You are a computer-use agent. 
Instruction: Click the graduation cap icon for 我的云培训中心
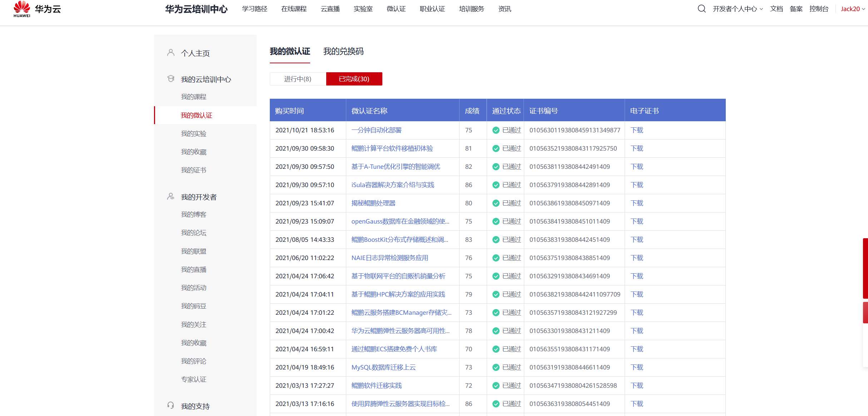click(171, 79)
